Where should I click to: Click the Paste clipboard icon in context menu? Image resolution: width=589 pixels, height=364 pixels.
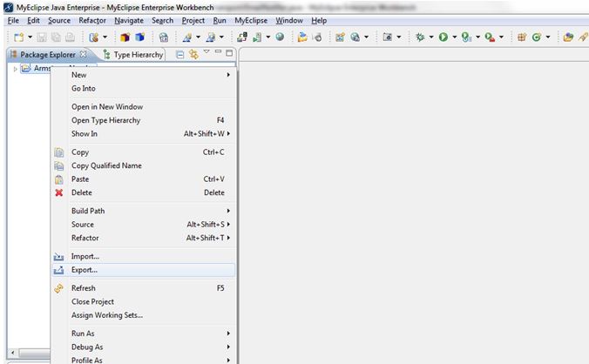pos(59,179)
